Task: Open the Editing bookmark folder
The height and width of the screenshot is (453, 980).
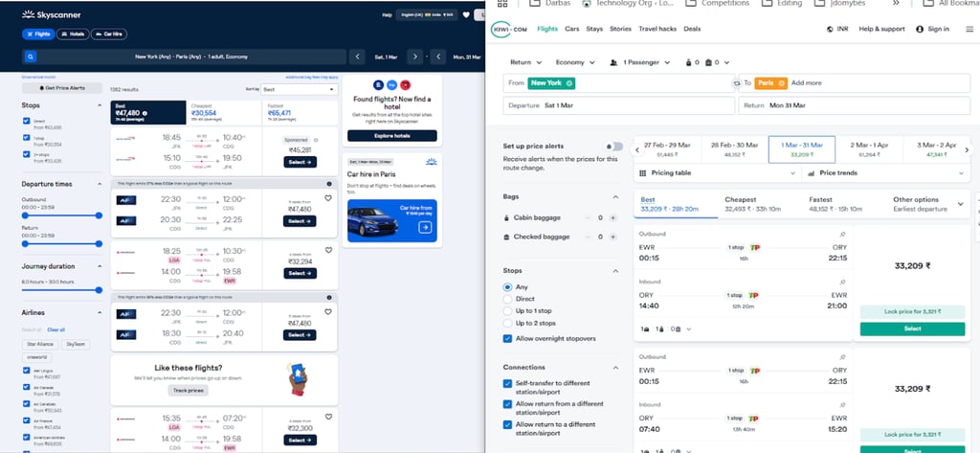Action: tap(784, 3)
